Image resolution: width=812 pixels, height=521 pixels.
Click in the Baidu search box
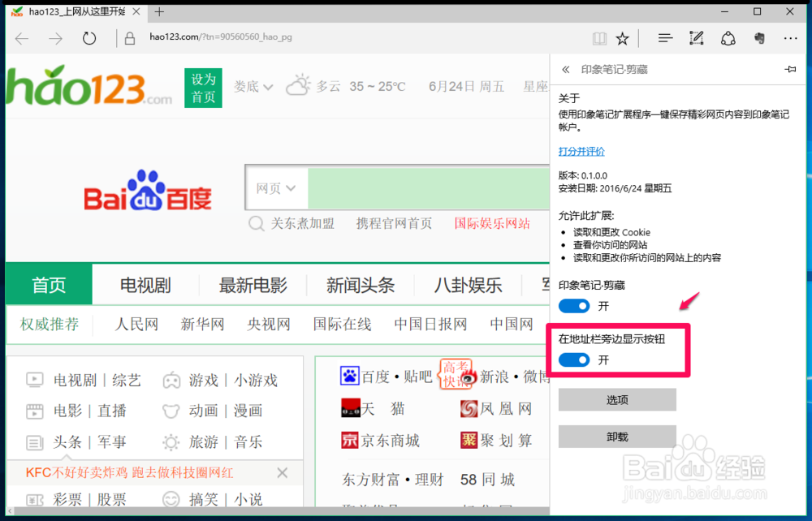(428, 187)
